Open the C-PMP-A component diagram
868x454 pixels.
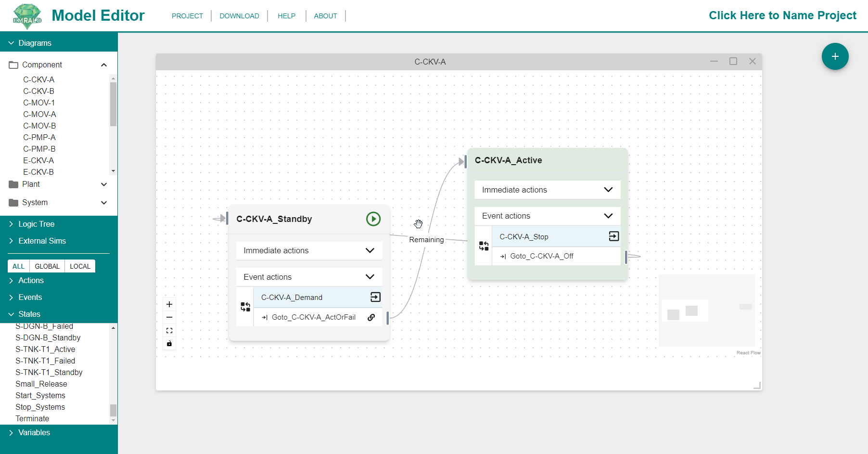39,137
